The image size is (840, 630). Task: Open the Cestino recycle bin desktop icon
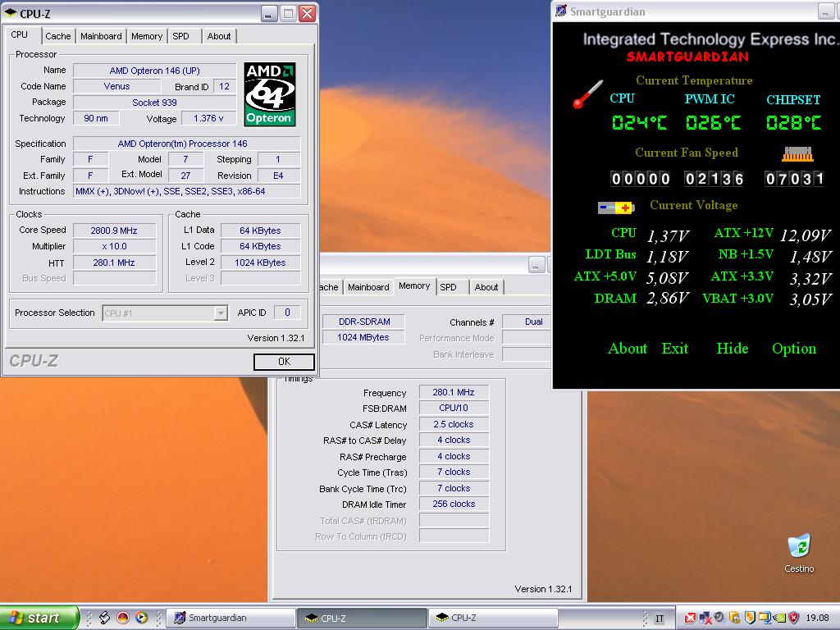pos(799,554)
